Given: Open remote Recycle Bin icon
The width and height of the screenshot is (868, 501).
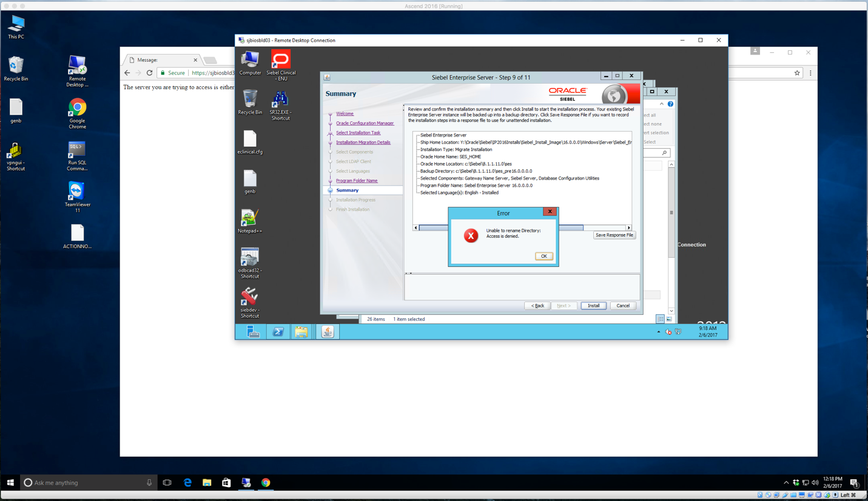Looking at the screenshot, I should click(250, 102).
